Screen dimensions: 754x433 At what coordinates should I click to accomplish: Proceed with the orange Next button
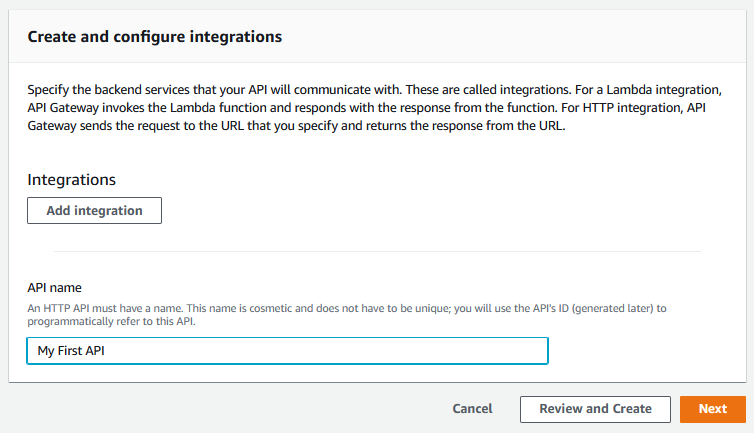713,409
